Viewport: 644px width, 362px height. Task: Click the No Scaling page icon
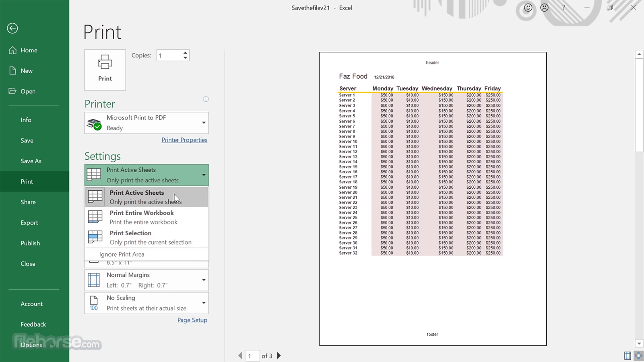94,303
